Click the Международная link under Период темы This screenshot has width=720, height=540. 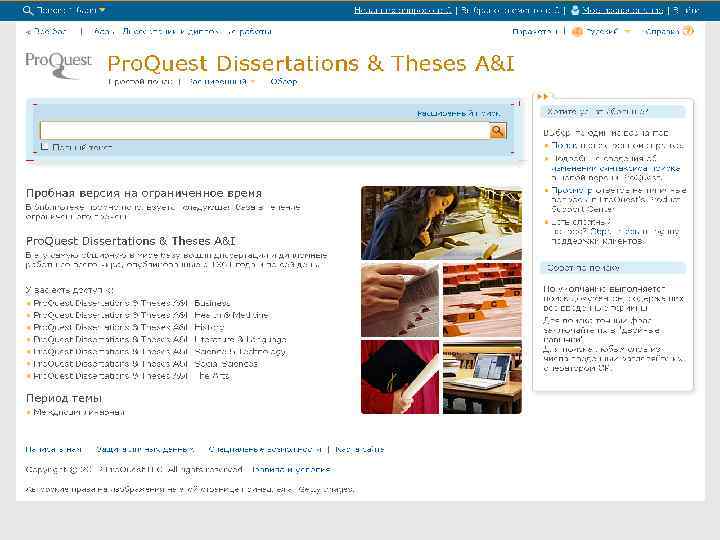[79, 412]
